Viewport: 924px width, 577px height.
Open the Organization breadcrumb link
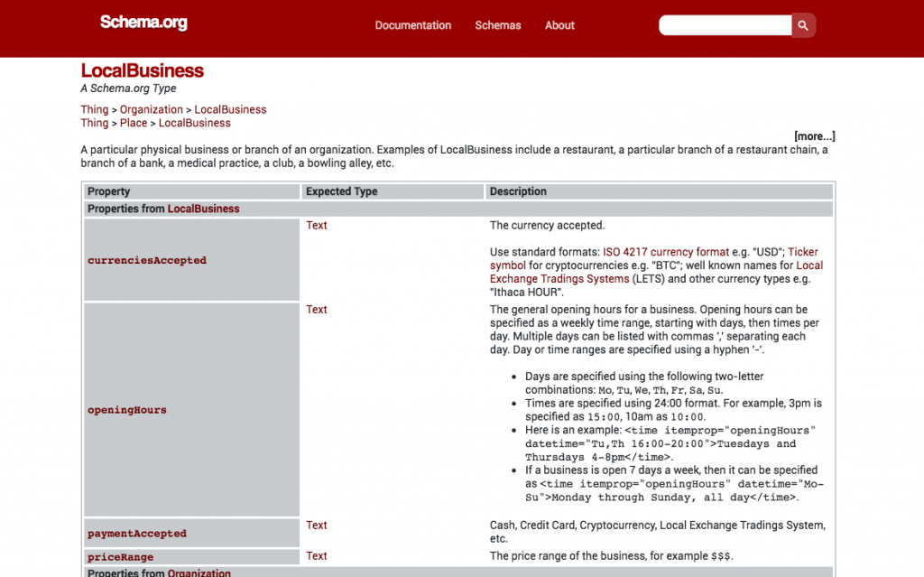pos(152,110)
